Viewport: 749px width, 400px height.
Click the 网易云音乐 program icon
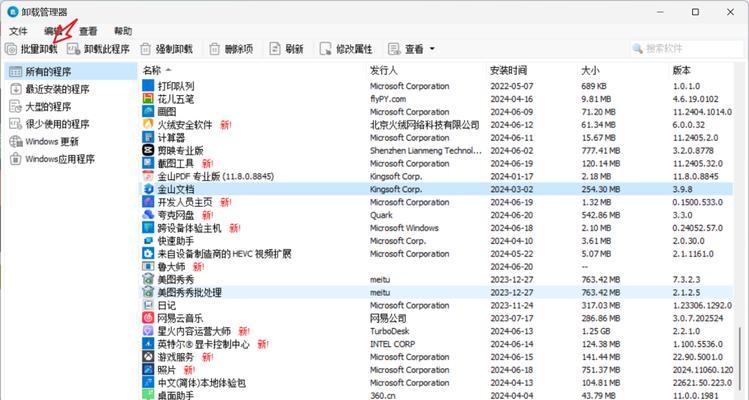(148, 318)
